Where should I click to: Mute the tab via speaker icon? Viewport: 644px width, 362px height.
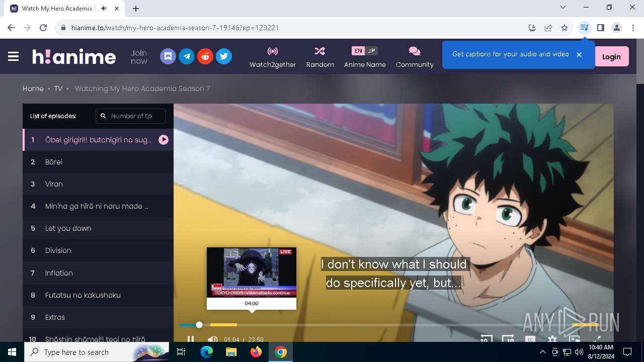(x=104, y=8)
